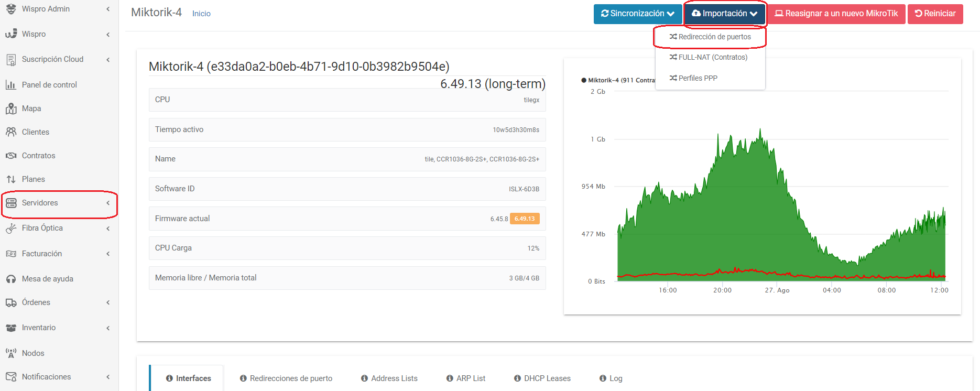Viewport: 980px width, 391px height.
Task: Expand the Facturación chevron
Action: pyautogui.click(x=108, y=254)
